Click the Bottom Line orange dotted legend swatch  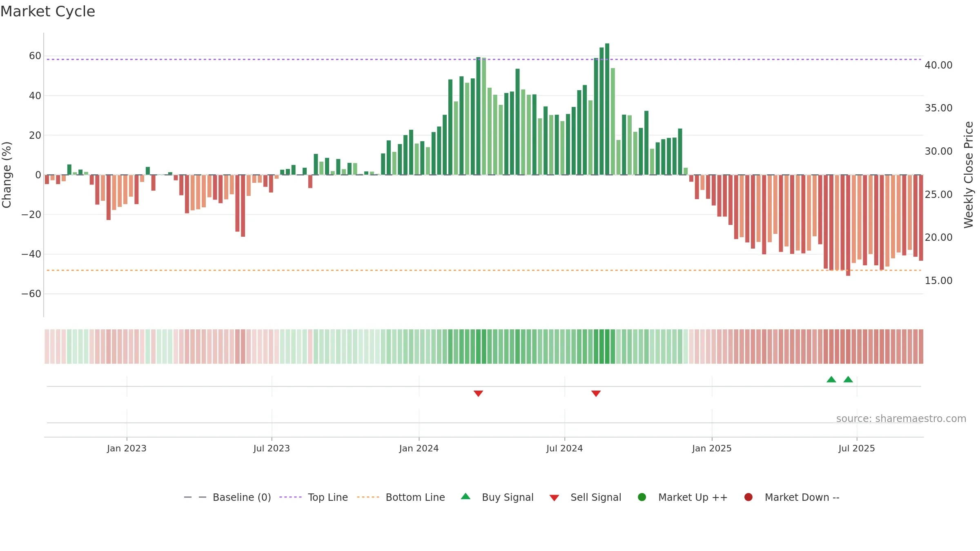(x=368, y=497)
